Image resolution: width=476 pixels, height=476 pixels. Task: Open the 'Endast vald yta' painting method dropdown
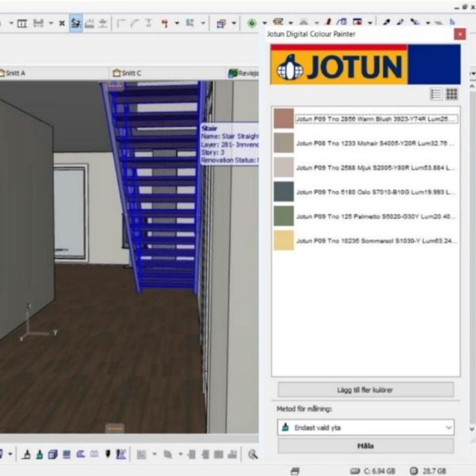[365, 428]
